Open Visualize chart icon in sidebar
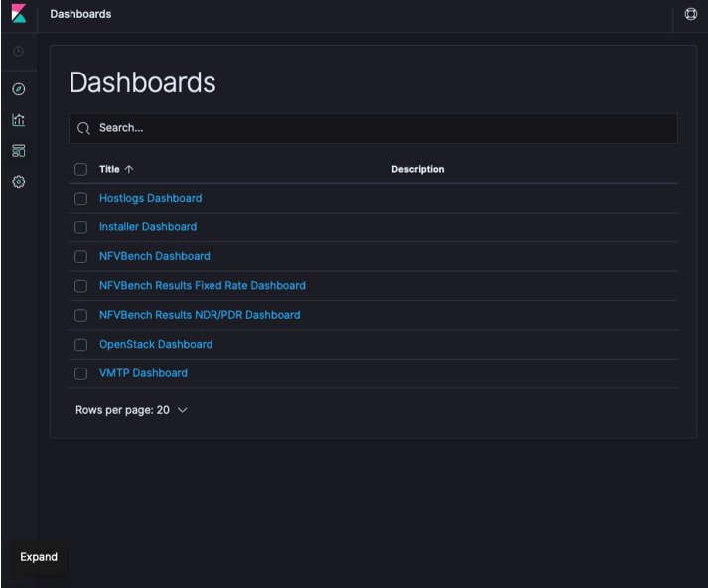 (x=19, y=120)
